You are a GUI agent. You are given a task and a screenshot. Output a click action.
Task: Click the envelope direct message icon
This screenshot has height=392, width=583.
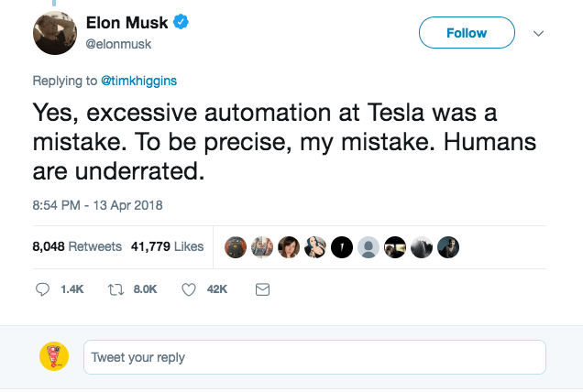click(261, 289)
